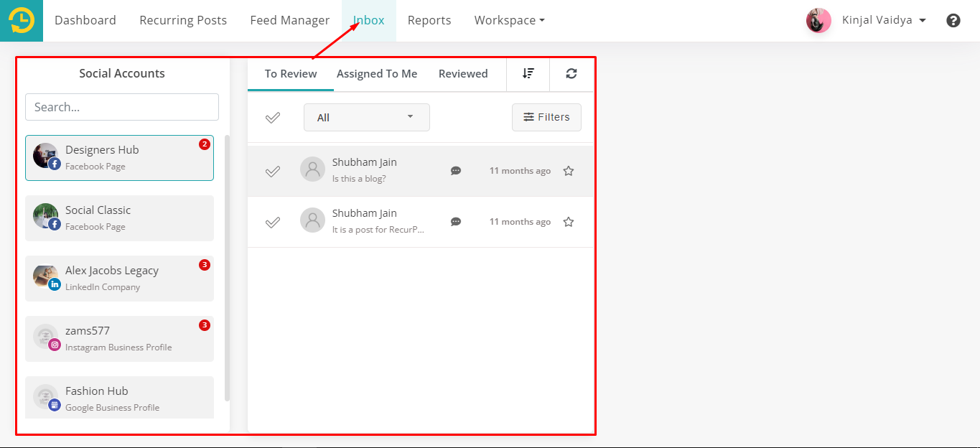Click the Social Accounts list scrollbar
Viewport: 980px width, 448px height.
228,268
